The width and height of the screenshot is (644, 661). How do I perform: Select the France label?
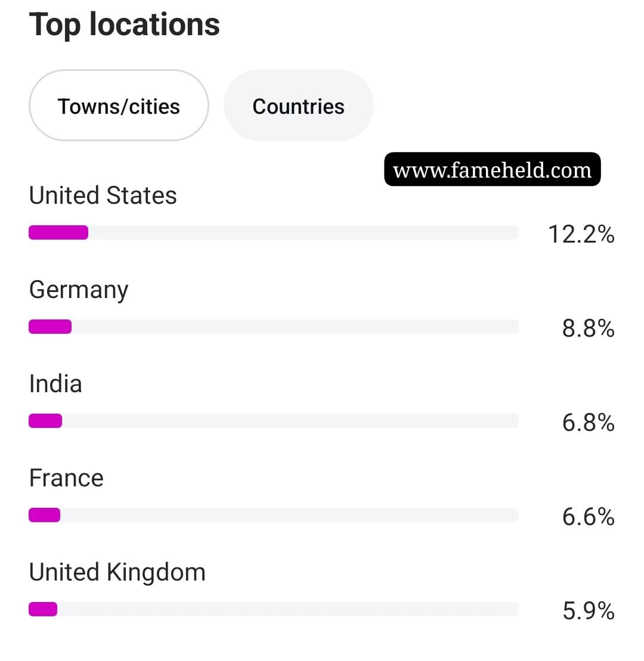pyautogui.click(x=66, y=478)
